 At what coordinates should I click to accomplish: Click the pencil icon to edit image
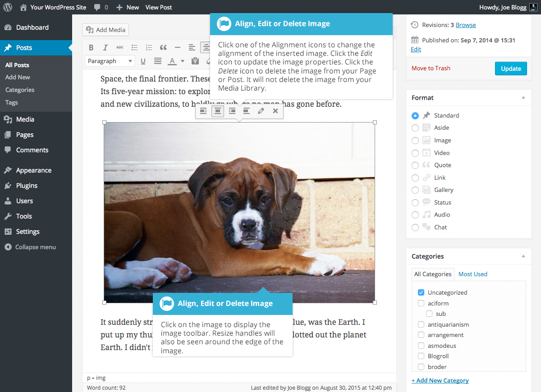pyautogui.click(x=261, y=111)
